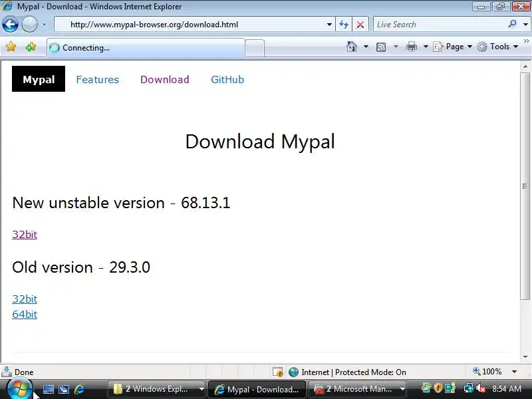This screenshot has height=399, width=532.
Task: Open the Windows Explorer taskbar group
Action: click(157, 389)
